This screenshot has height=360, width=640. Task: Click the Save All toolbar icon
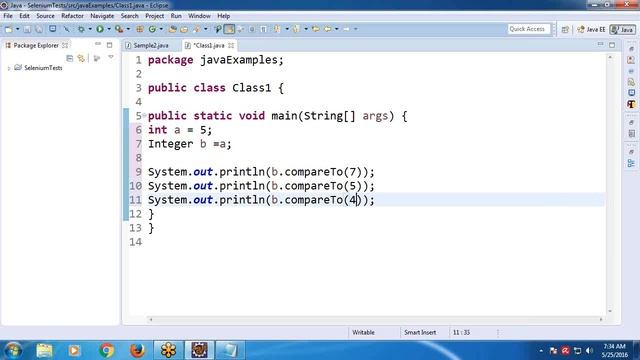click(x=39, y=29)
